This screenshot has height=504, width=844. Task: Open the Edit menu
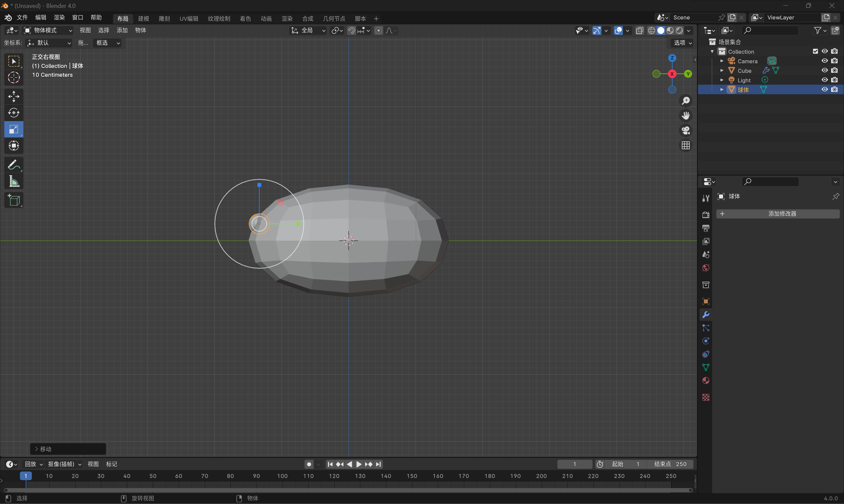tap(41, 18)
